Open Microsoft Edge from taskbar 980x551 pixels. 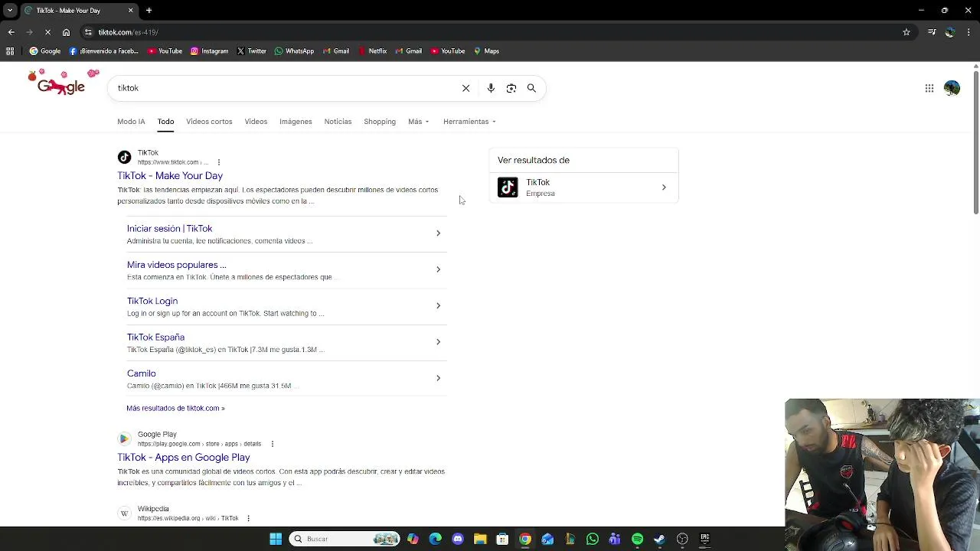(435, 539)
